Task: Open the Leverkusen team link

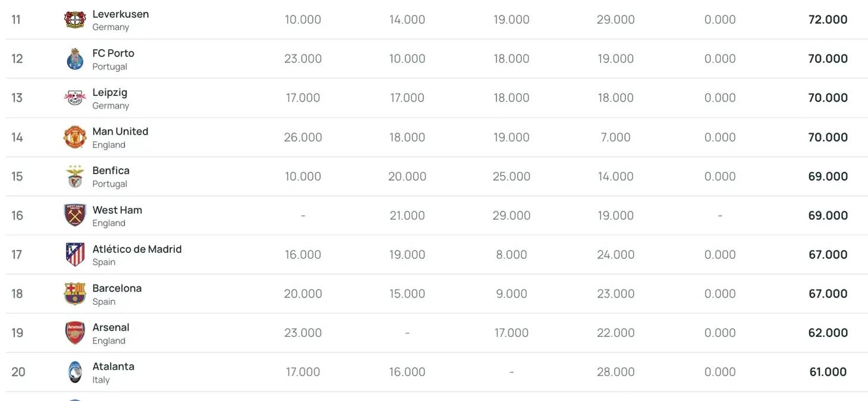Action: click(x=121, y=14)
